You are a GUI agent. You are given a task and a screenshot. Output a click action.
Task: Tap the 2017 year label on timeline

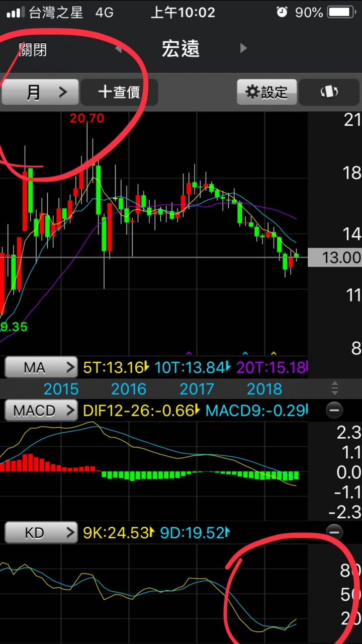pos(197,389)
